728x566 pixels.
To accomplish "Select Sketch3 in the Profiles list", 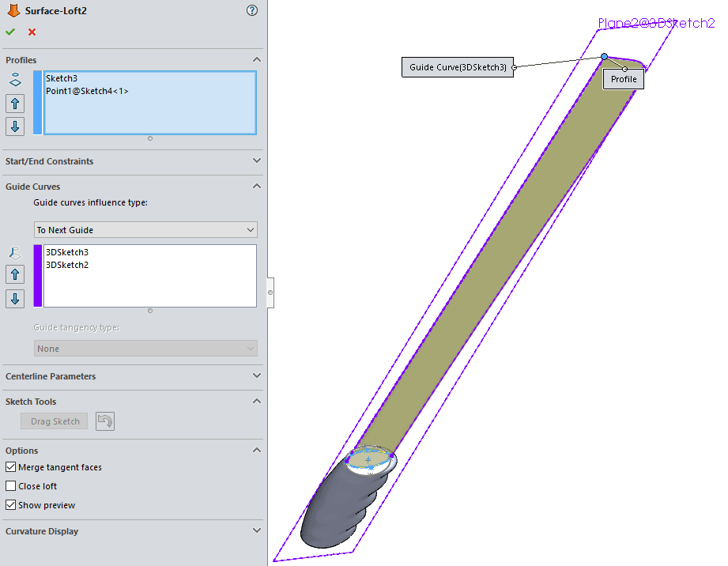I will coord(62,78).
